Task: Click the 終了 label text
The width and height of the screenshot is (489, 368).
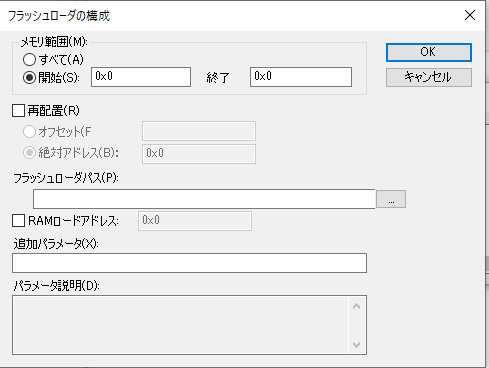Action: tap(218, 78)
